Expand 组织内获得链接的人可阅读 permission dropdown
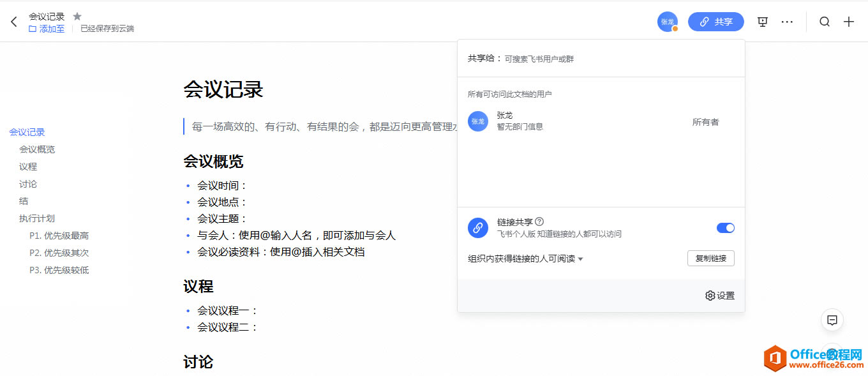The width and height of the screenshot is (868, 376). click(x=526, y=259)
